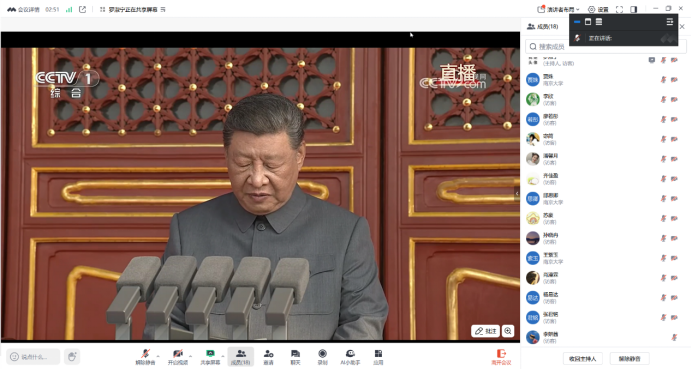Open the 设置 settings gear
The image size is (693, 370).
[598, 9]
